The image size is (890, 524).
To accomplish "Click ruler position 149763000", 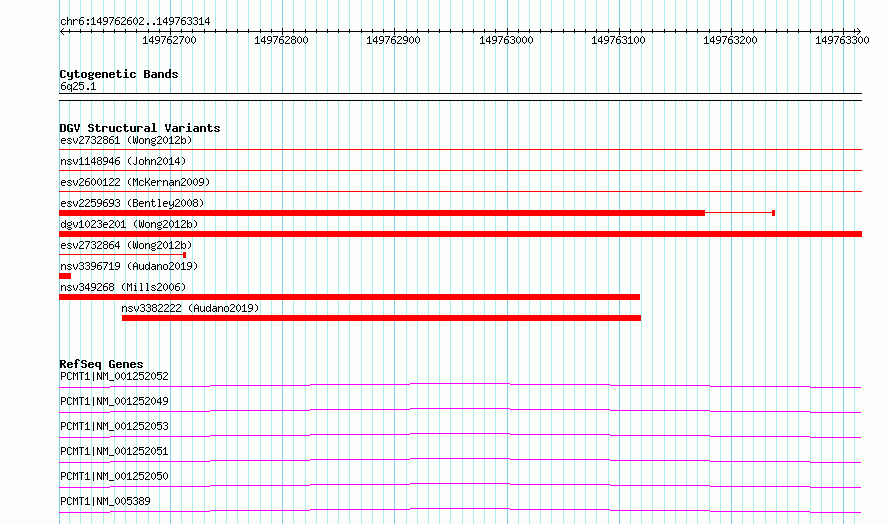I will pyautogui.click(x=506, y=40).
